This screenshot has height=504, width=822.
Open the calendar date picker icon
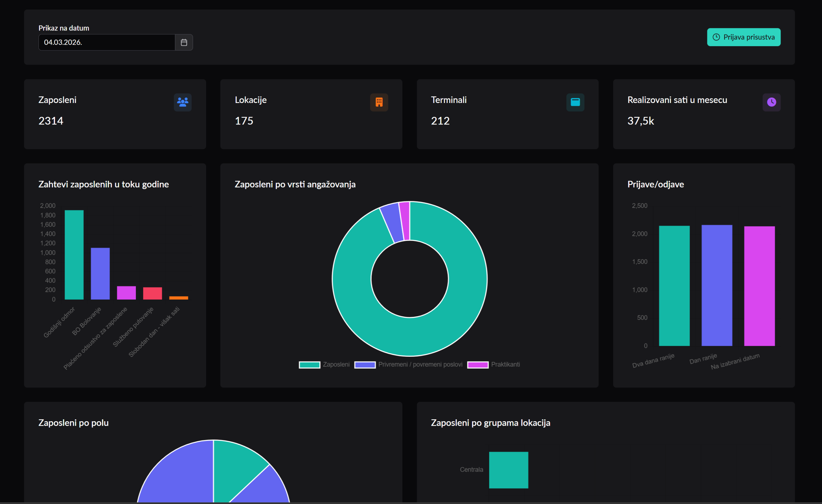(x=184, y=42)
